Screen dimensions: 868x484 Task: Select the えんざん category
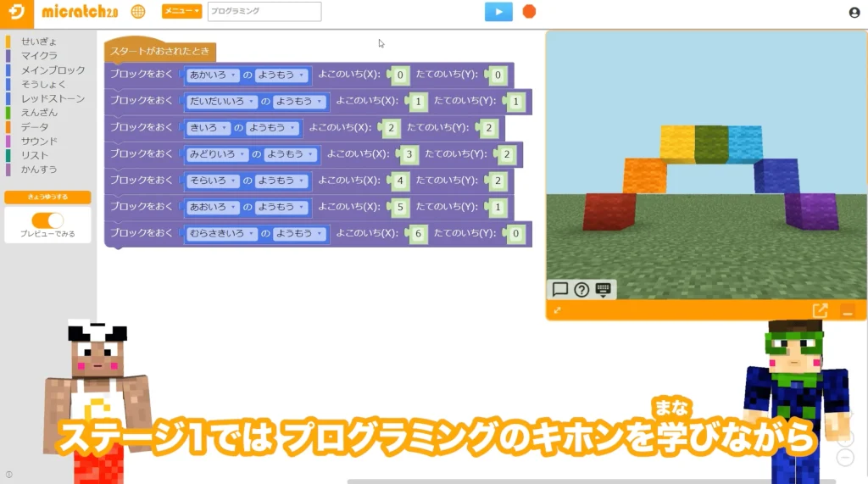[39, 113]
